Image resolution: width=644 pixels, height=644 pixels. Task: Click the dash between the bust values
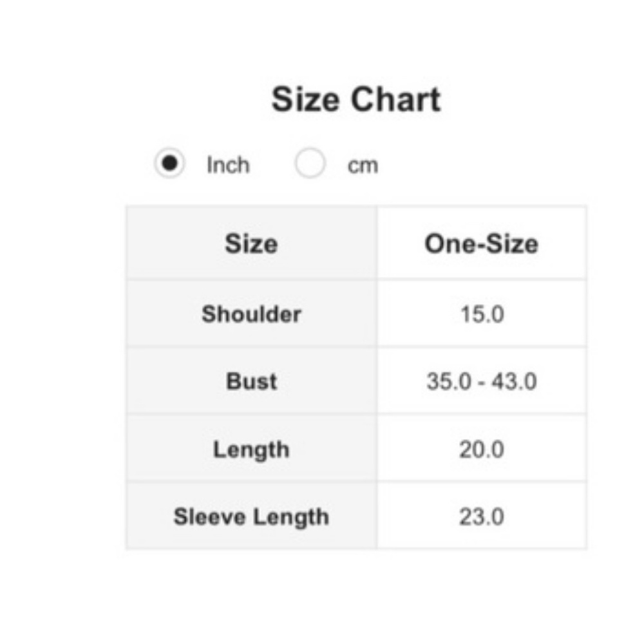(x=482, y=383)
